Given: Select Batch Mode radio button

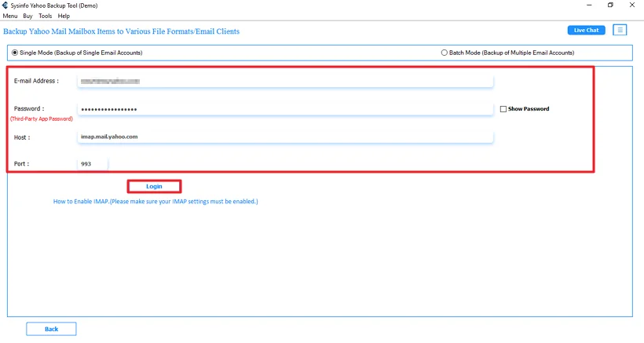Looking at the screenshot, I should (444, 53).
